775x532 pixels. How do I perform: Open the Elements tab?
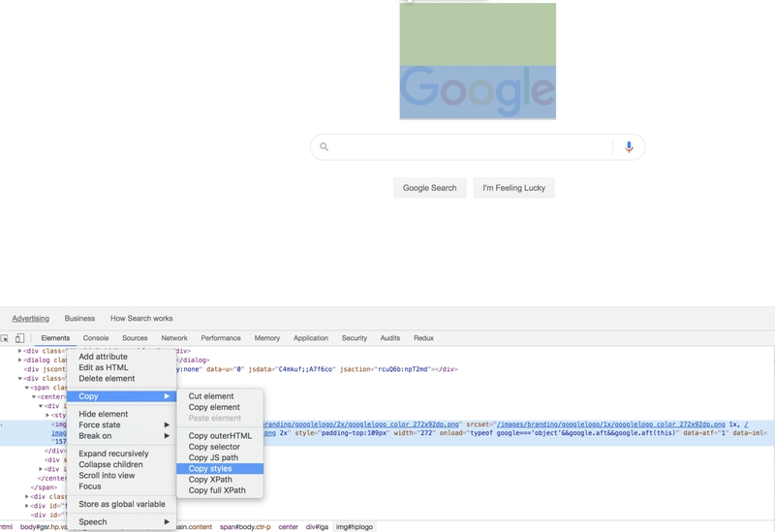click(x=55, y=338)
